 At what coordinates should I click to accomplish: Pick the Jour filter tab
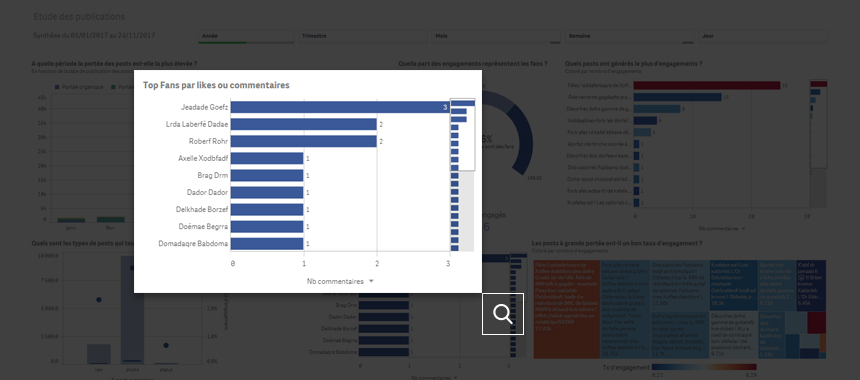pos(762,36)
